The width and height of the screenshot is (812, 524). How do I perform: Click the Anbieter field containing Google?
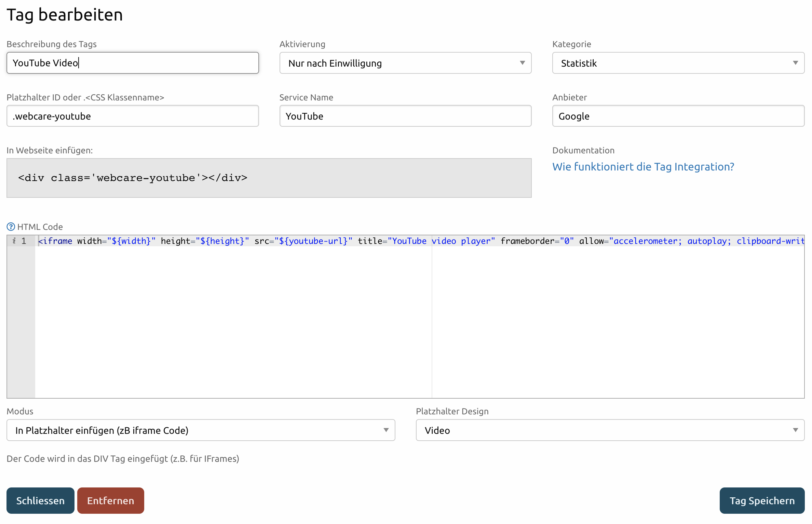pos(678,116)
